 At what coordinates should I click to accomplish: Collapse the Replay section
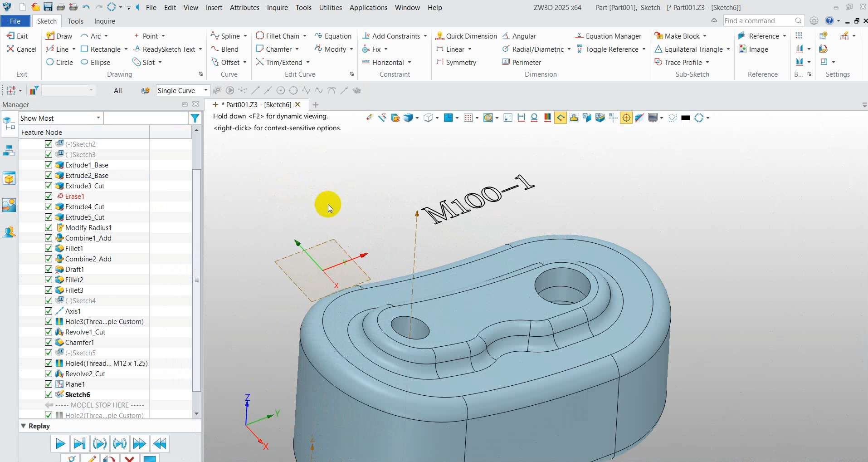coord(24,426)
